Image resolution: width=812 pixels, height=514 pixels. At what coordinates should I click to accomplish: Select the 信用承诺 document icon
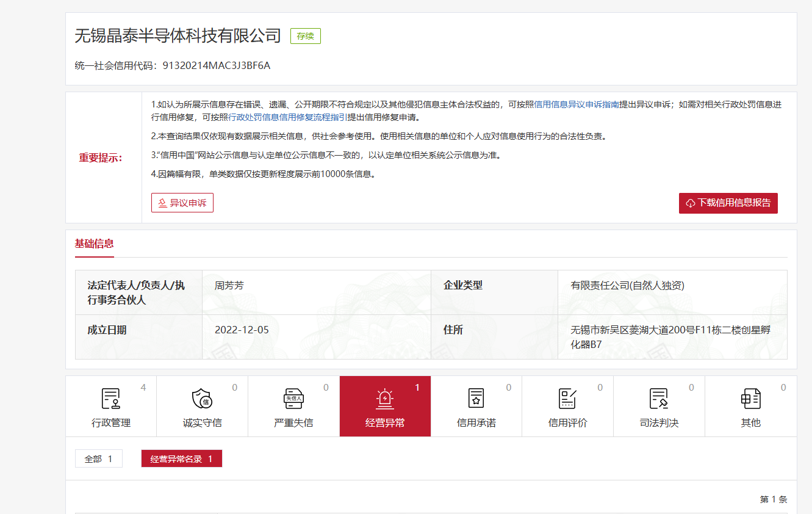(x=476, y=399)
